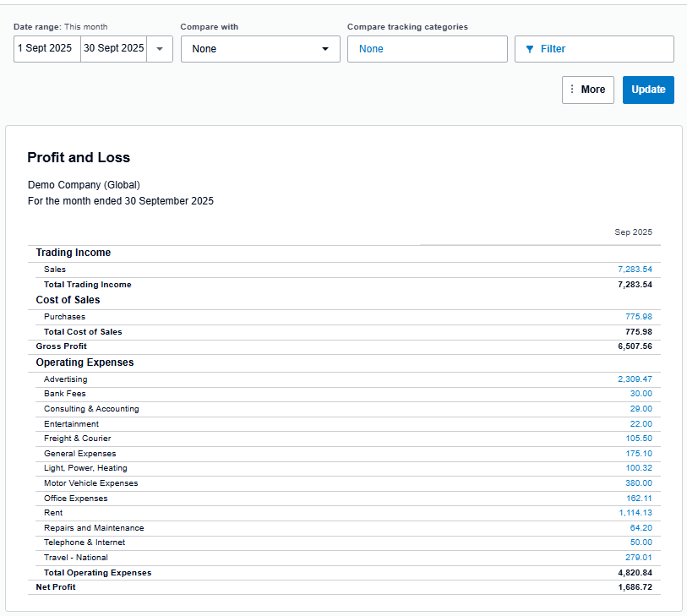Open the More options menu
This screenshot has width=687, height=616.
click(587, 90)
